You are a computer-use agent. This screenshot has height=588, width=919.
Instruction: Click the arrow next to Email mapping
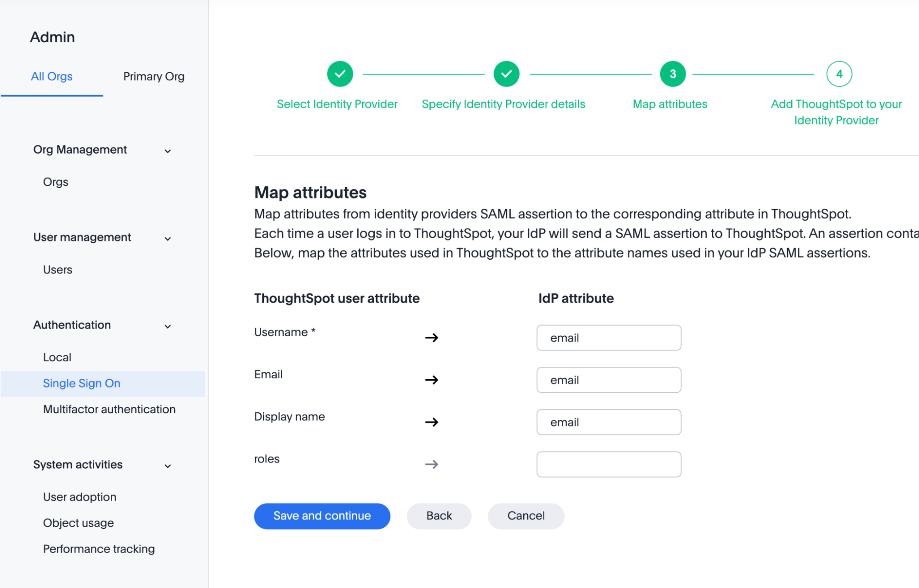pyautogui.click(x=432, y=380)
